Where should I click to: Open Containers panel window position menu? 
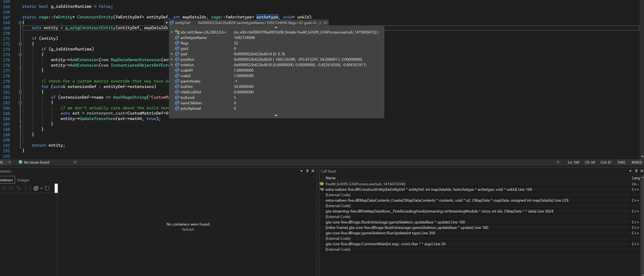pos(301,171)
